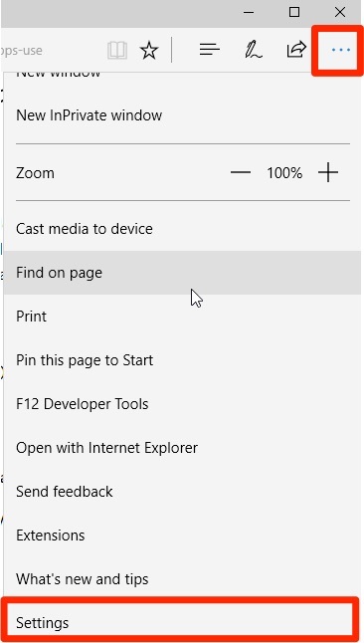Open the Reading view book icon
The height and width of the screenshot is (643, 364).
tap(117, 51)
